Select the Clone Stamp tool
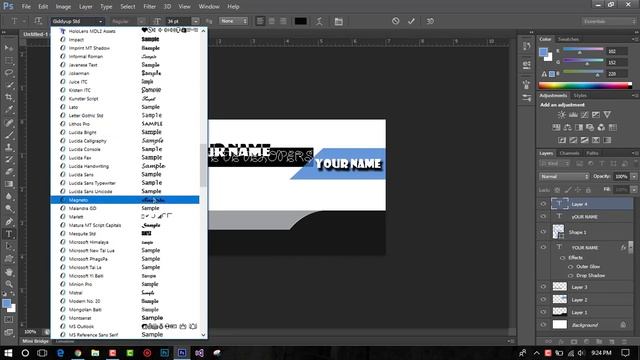This screenshot has height=360, width=640. coord(9,147)
